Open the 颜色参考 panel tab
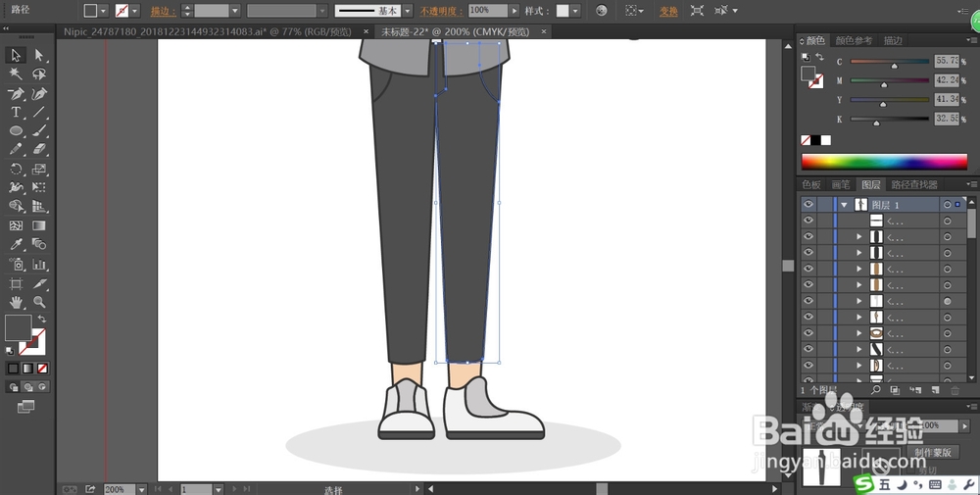The image size is (980, 495). [x=854, y=40]
